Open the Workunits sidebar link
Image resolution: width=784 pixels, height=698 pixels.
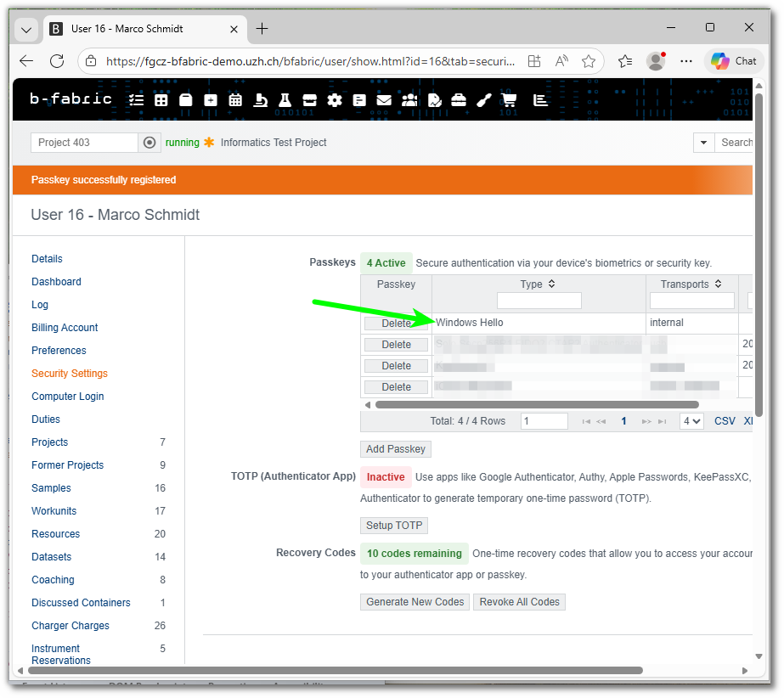54,511
